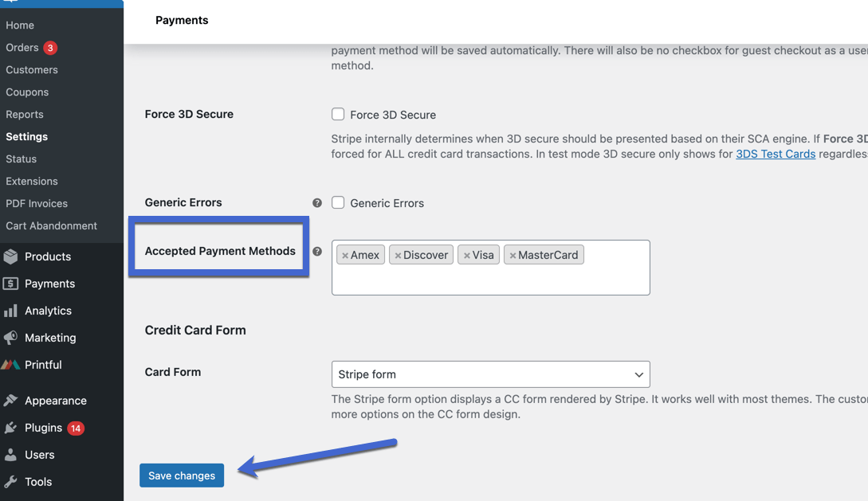This screenshot has height=501, width=868.
Task: Click the Products box icon in sidebar
Action: (x=10, y=256)
